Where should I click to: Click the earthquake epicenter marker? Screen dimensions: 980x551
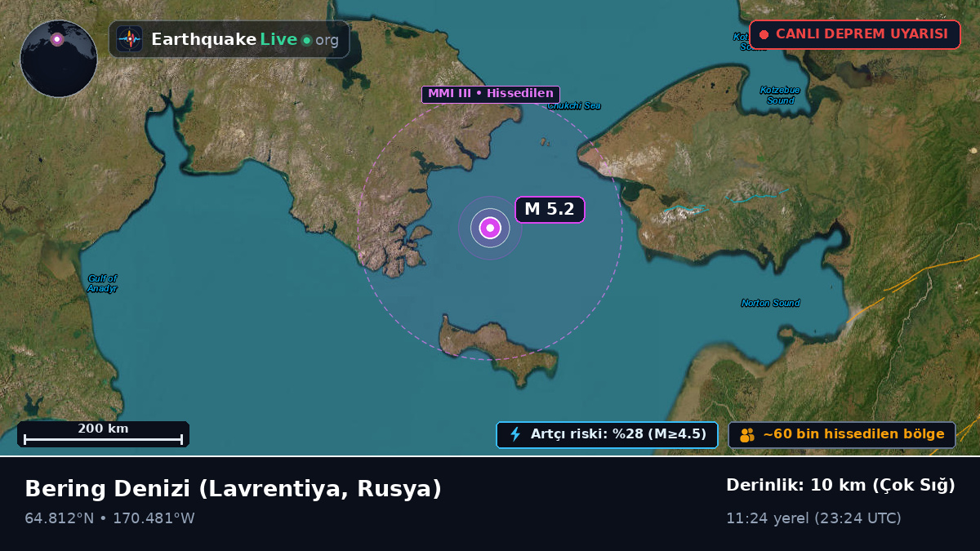pyautogui.click(x=490, y=229)
